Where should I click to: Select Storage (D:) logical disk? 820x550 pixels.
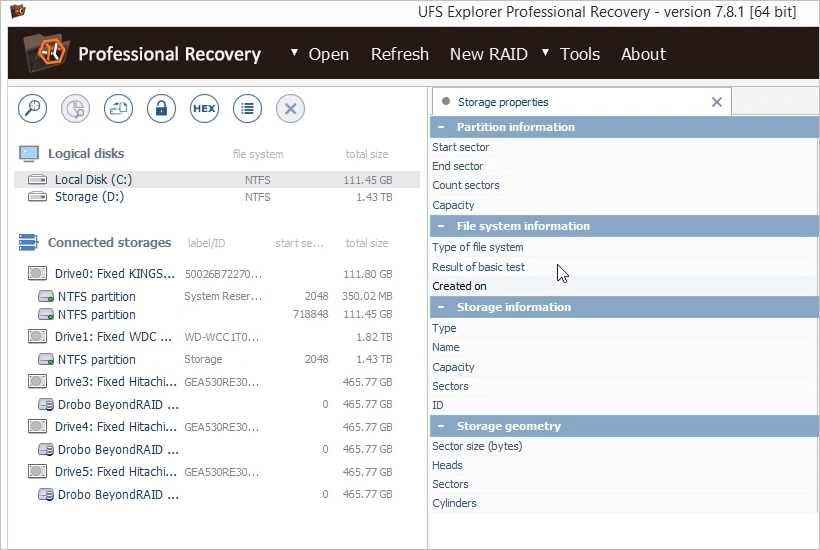click(x=217, y=197)
